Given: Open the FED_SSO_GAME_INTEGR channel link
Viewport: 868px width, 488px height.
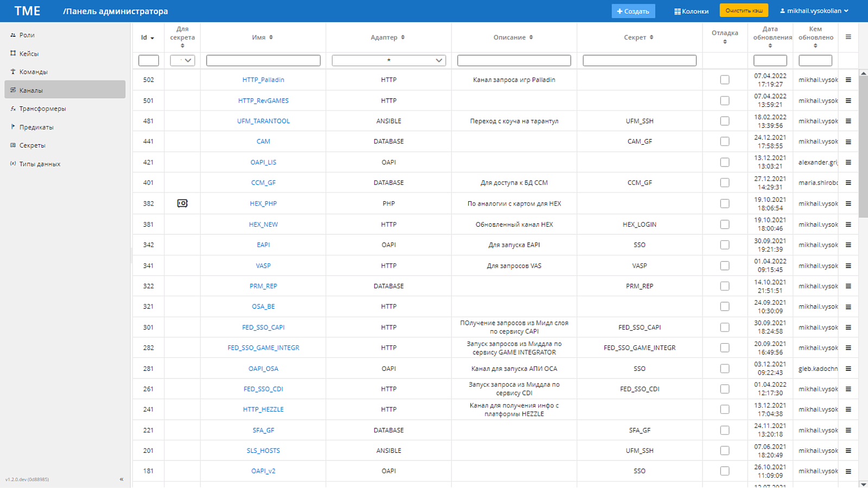Looking at the screenshot, I should tap(263, 348).
